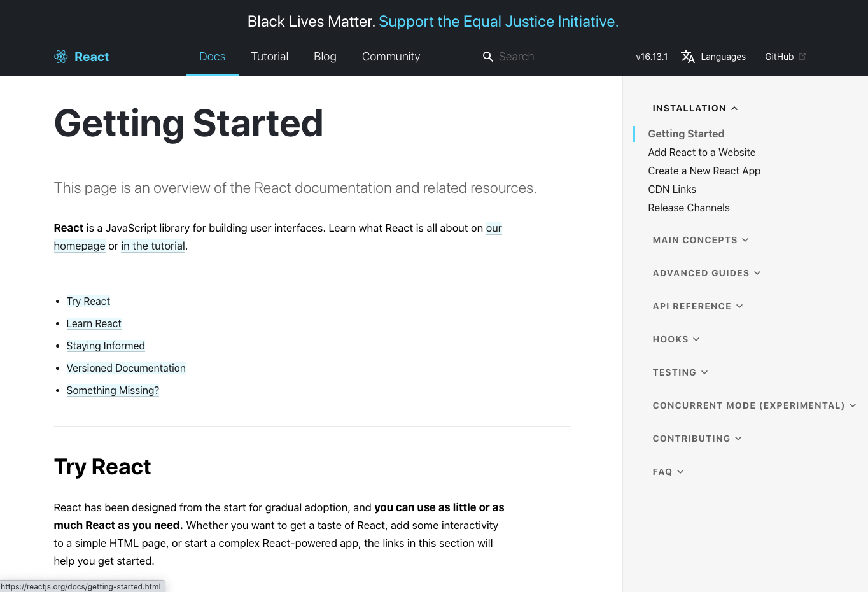
Task: Expand the API Reference section
Action: 698,306
